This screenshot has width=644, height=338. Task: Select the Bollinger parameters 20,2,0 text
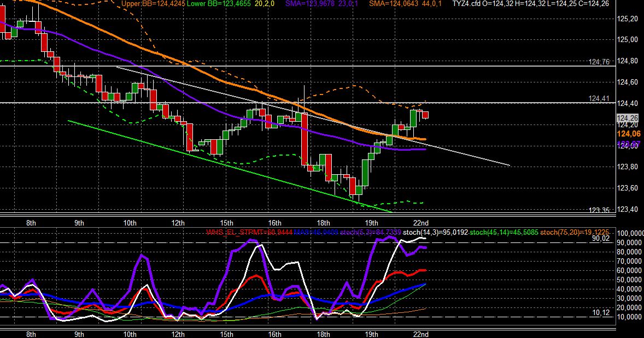point(265,4)
